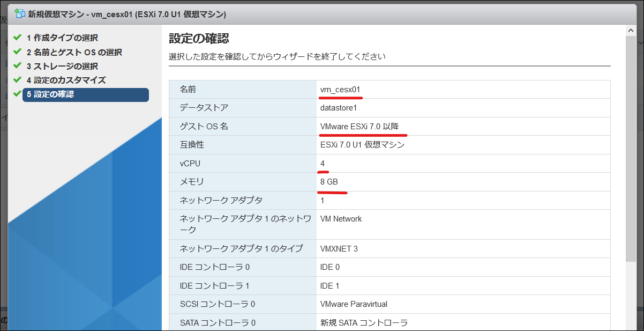644x331 pixels.
Task: Select ESXi 7.0 U1 仮想マシン compatibility value
Action: click(x=362, y=145)
